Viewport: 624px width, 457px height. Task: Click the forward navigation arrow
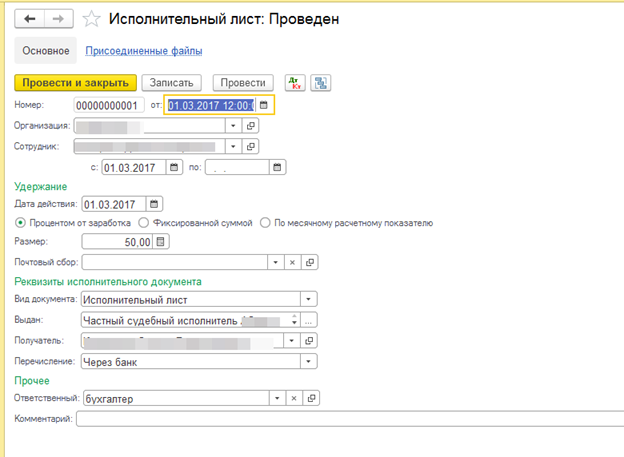point(57,19)
